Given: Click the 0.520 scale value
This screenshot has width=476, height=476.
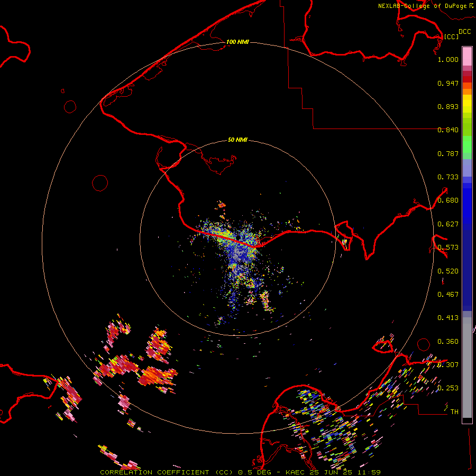Looking at the screenshot, I should coord(448,271).
